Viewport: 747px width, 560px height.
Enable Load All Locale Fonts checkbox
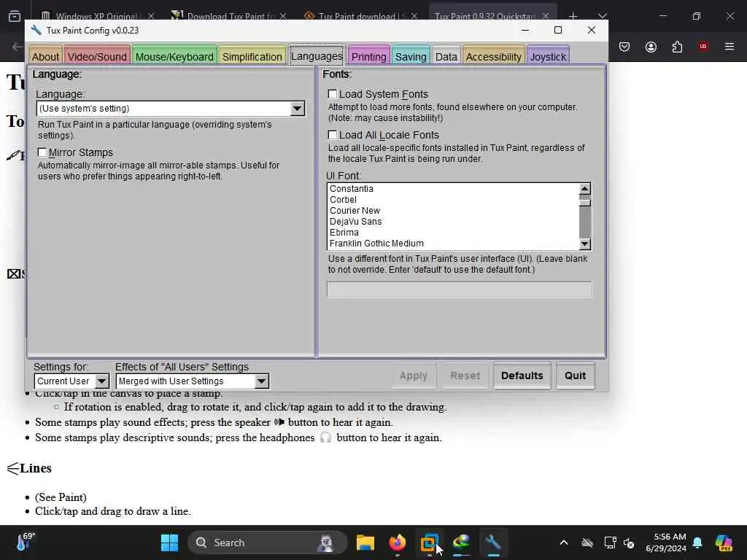pos(333,135)
